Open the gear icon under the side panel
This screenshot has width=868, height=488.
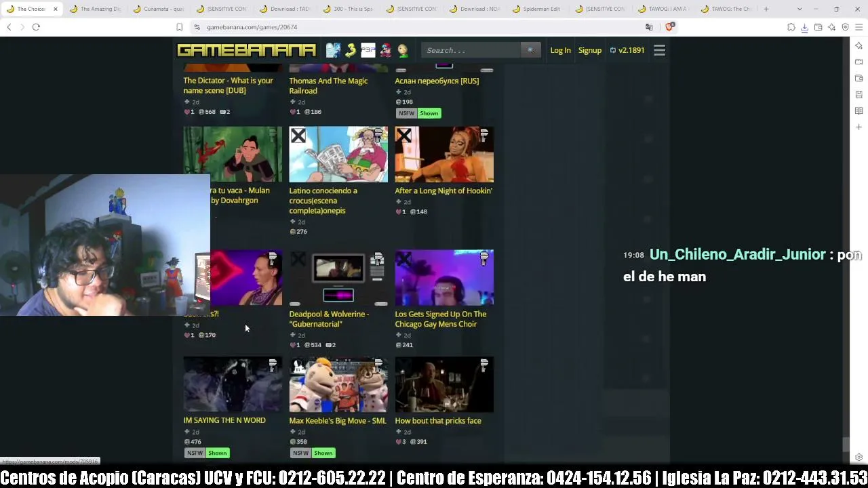859,457
